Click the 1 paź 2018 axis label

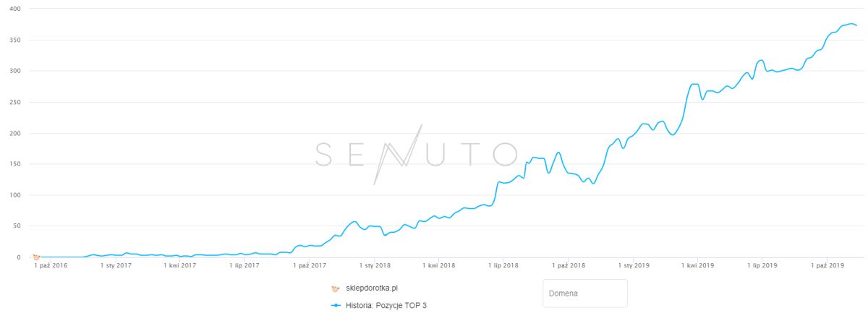568,266
